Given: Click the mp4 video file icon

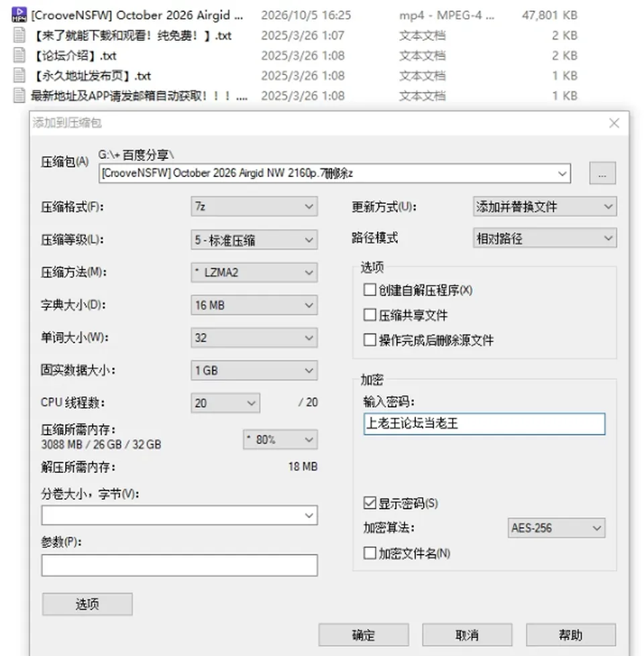Looking at the screenshot, I should (x=19, y=15).
